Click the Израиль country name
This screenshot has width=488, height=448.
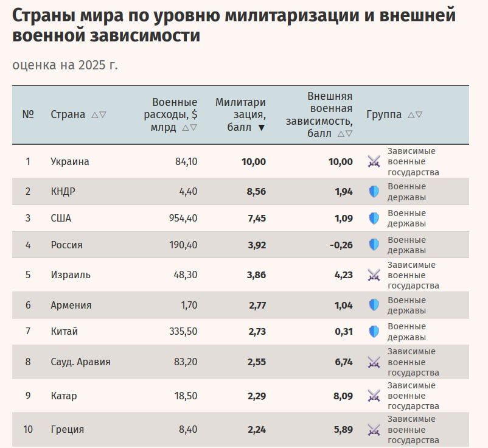[71, 275]
